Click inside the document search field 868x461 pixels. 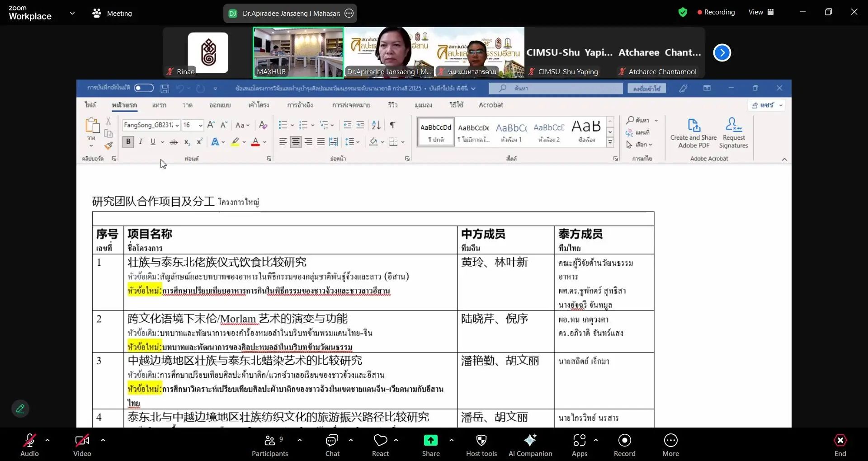[x=556, y=88]
